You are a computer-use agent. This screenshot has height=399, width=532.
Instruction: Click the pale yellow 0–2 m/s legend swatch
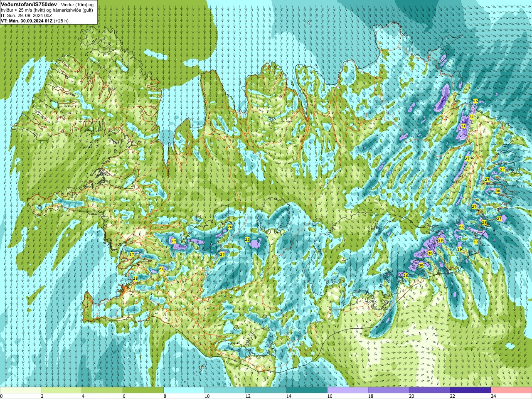click(20, 390)
